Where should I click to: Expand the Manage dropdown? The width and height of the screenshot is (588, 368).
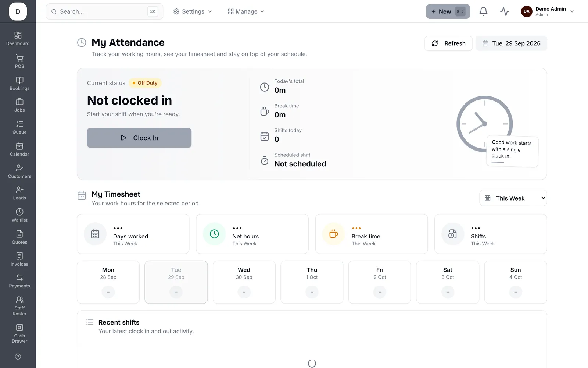click(246, 11)
